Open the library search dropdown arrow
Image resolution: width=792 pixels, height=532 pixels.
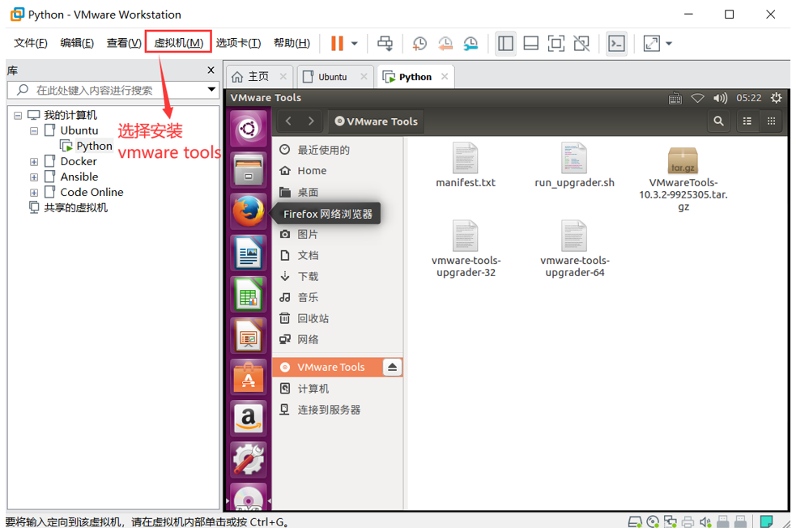(x=211, y=89)
